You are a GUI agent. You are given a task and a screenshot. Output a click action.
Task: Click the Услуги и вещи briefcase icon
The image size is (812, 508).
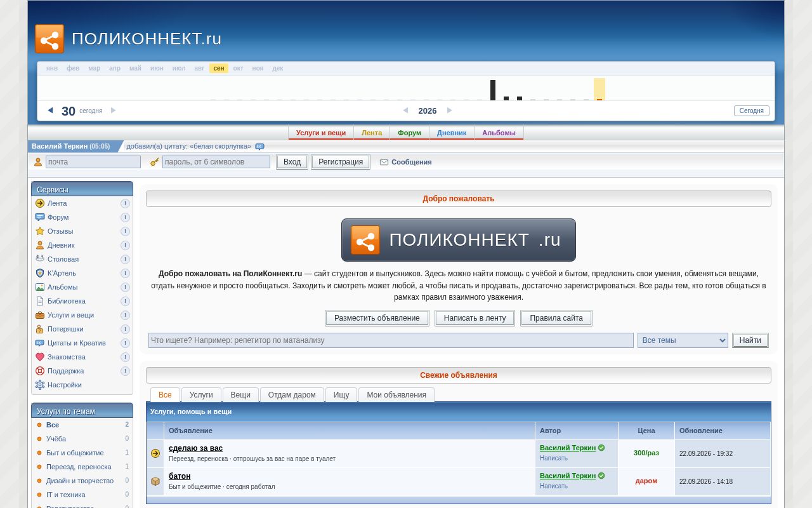[40, 315]
